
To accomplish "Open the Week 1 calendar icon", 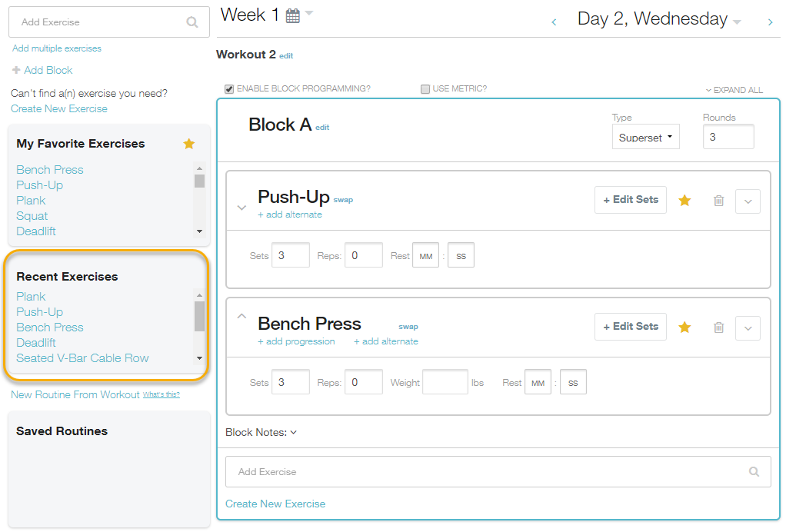I will click(293, 15).
